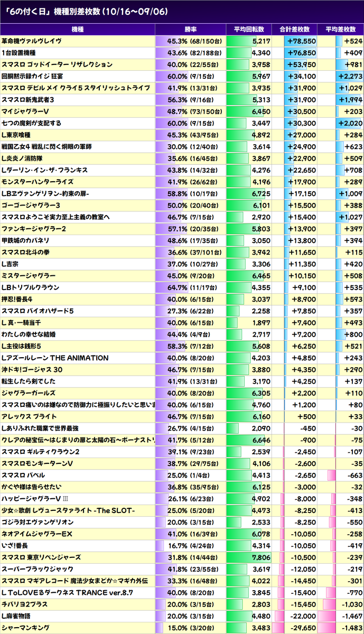The width and height of the screenshot is (364, 634).
Task: Click 45.3% (68/150台) win rate cell
Action: (x=190, y=41)
